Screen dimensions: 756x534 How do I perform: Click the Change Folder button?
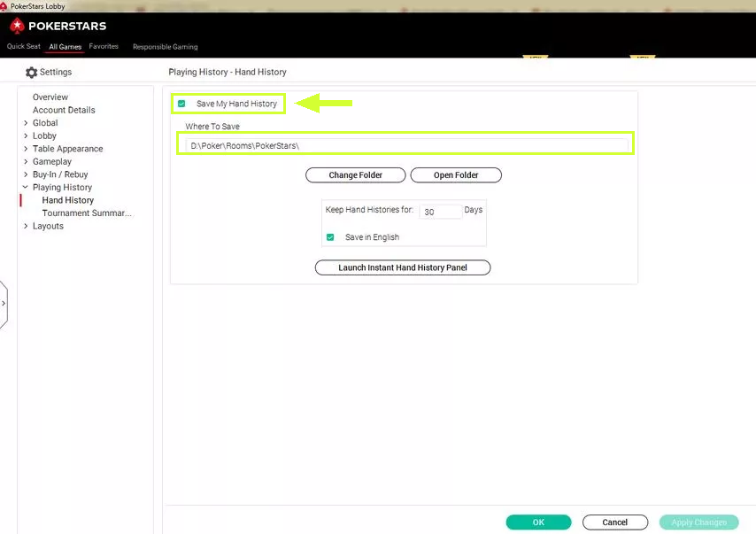[355, 175]
